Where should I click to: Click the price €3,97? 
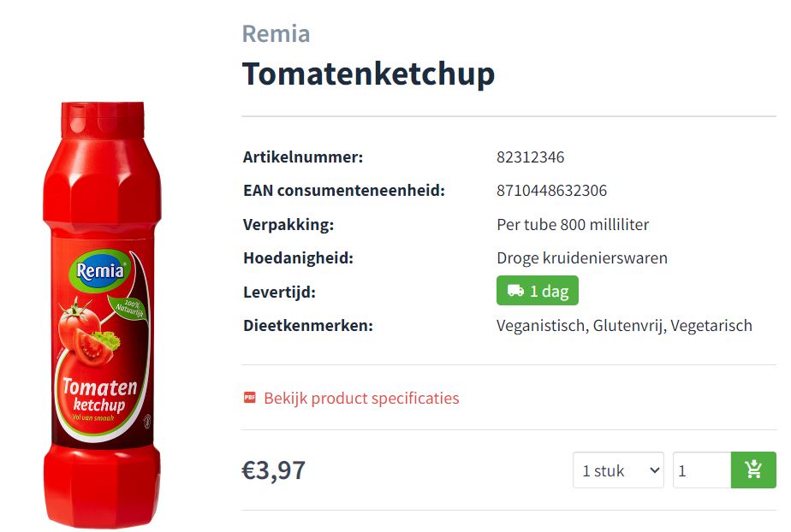coord(274,470)
